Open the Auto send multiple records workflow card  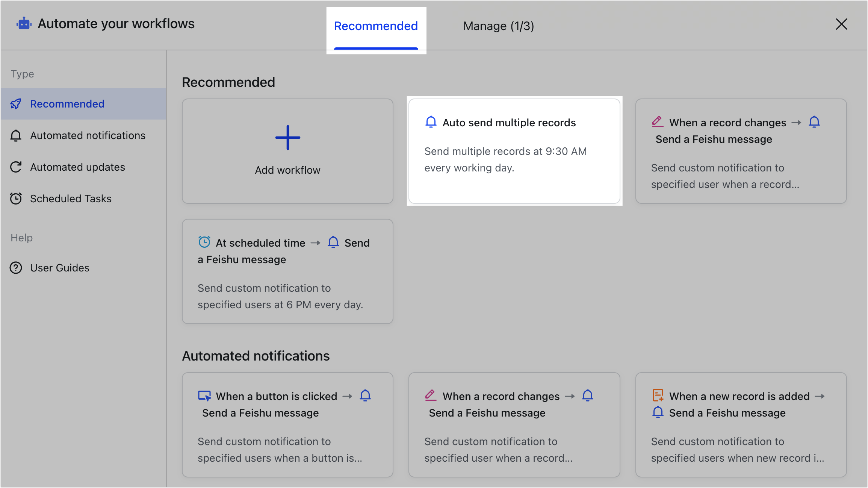pyautogui.click(x=514, y=150)
